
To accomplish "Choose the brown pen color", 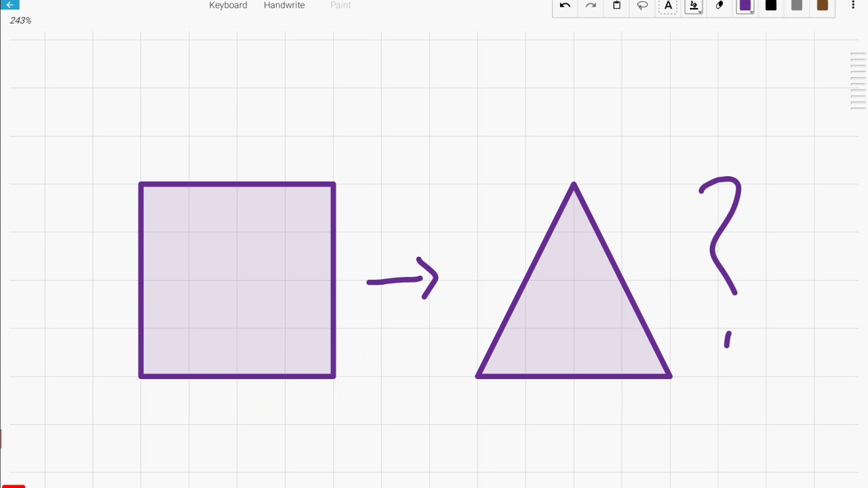I will [x=823, y=5].
